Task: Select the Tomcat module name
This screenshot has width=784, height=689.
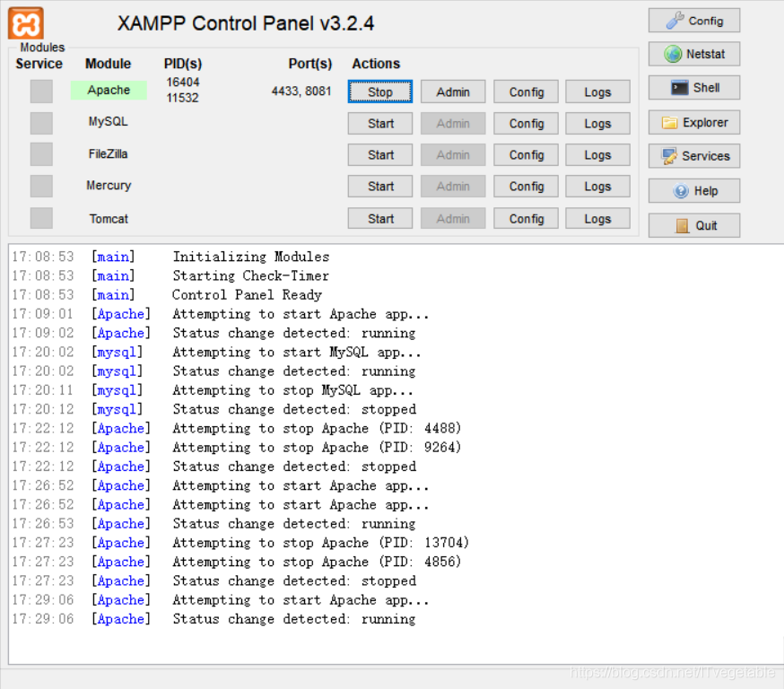Action: point(109,219)
